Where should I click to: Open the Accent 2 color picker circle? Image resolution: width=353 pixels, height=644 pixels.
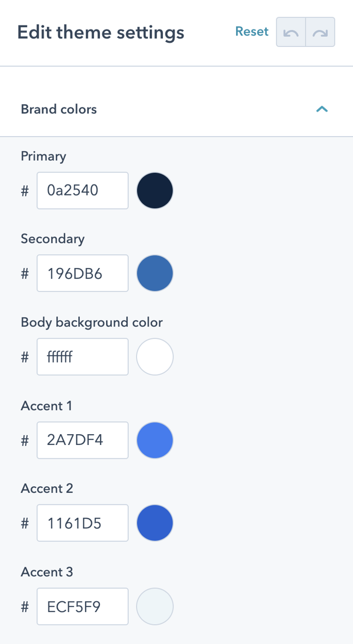(x=155, y=523)
